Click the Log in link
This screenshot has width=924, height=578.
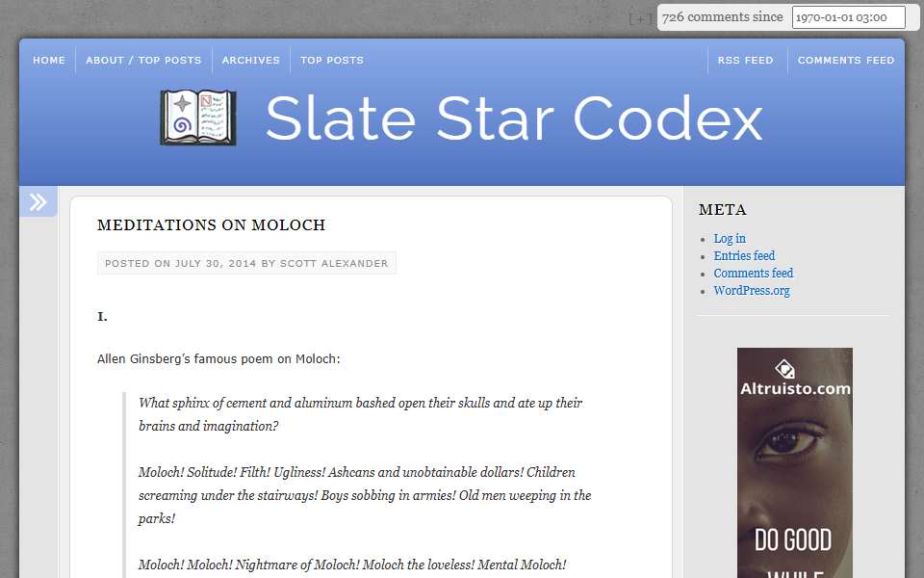pyautogui.click(x=730, y=238)
